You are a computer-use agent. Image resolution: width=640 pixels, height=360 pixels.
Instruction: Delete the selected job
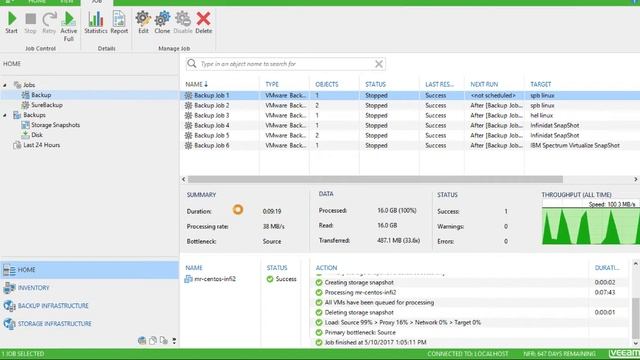tap(203, 23)
